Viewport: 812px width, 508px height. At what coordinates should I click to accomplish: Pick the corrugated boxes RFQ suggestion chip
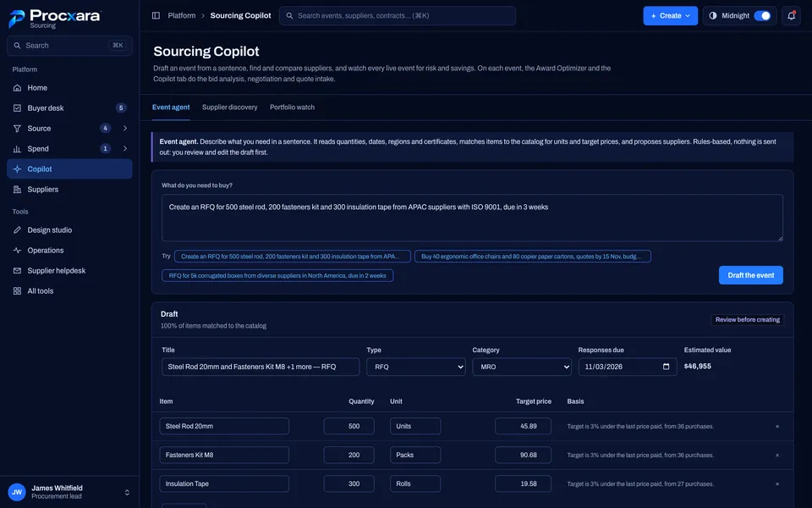point(277,275)
